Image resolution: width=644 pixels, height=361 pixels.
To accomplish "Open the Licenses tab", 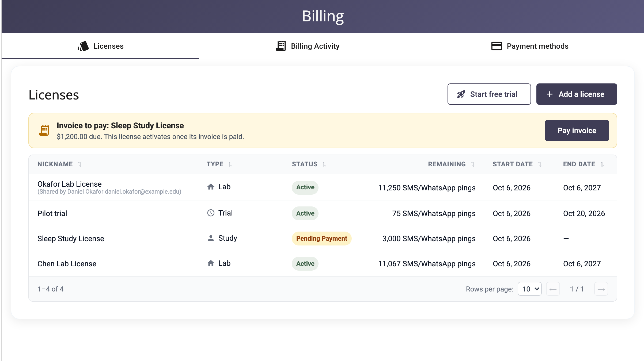I will (100, 46).
